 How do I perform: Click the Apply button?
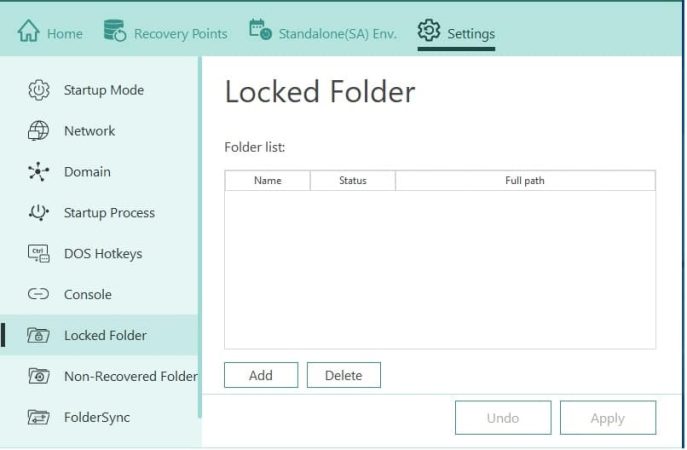click(x=607, y=418)
